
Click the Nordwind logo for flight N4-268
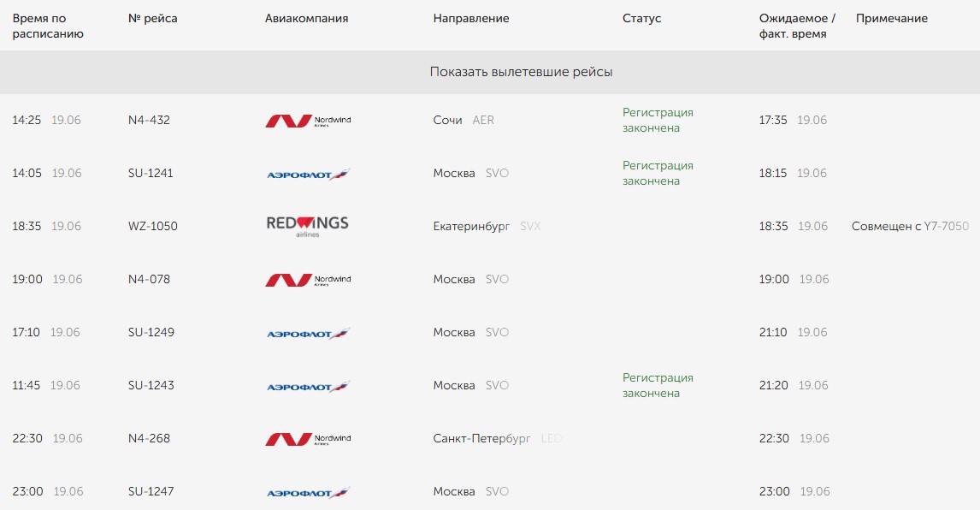click(308, 439)
